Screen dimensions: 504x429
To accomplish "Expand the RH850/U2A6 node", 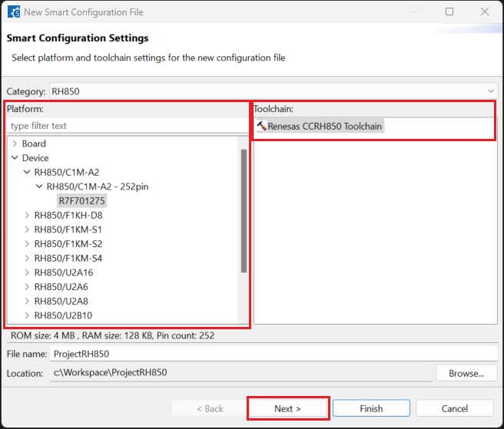I will (27, 287).
